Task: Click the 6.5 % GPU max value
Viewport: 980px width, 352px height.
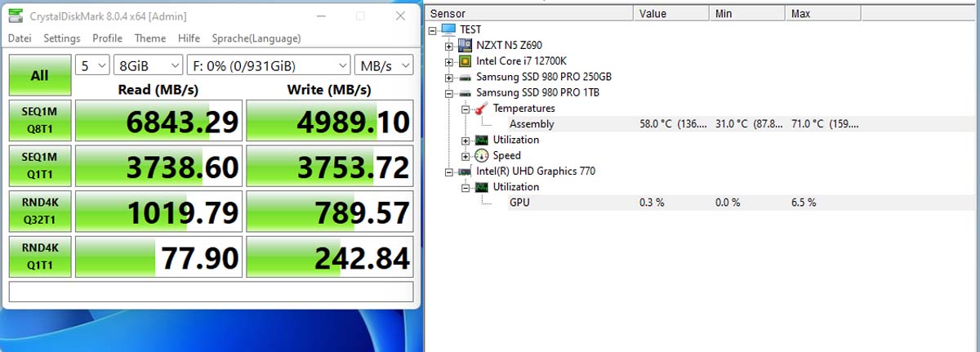Action: (x=804, y=203)
